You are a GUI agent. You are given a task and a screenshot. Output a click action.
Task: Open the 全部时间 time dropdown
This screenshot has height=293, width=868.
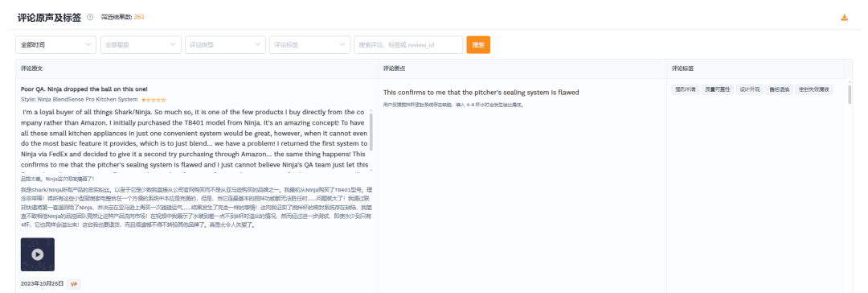coord(56,45)
